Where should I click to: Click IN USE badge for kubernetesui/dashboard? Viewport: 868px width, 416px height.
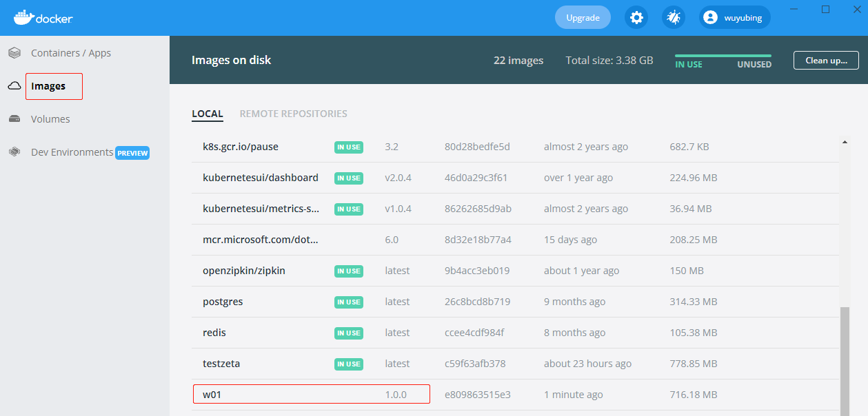point(349,178)
